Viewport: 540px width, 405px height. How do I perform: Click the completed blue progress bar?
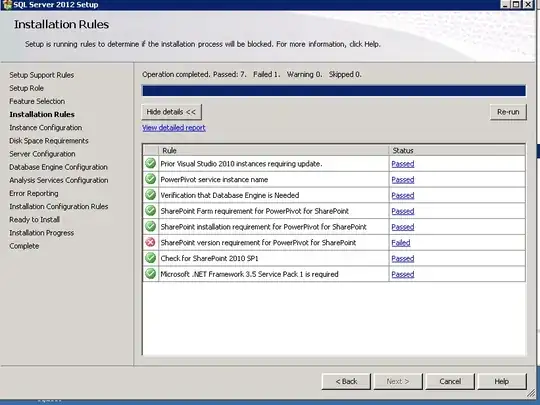[334, 91]
